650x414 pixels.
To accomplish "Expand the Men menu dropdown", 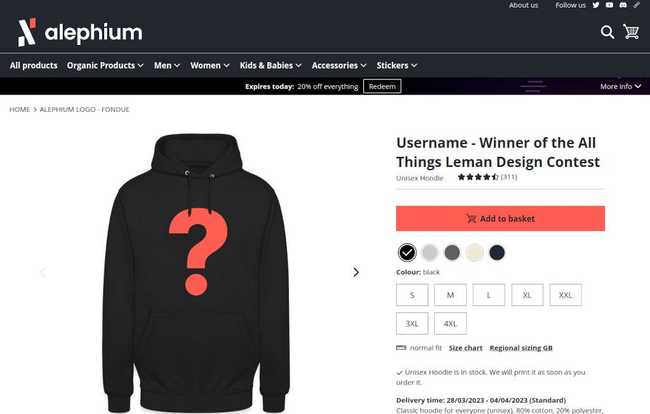I will click(167, 65).
